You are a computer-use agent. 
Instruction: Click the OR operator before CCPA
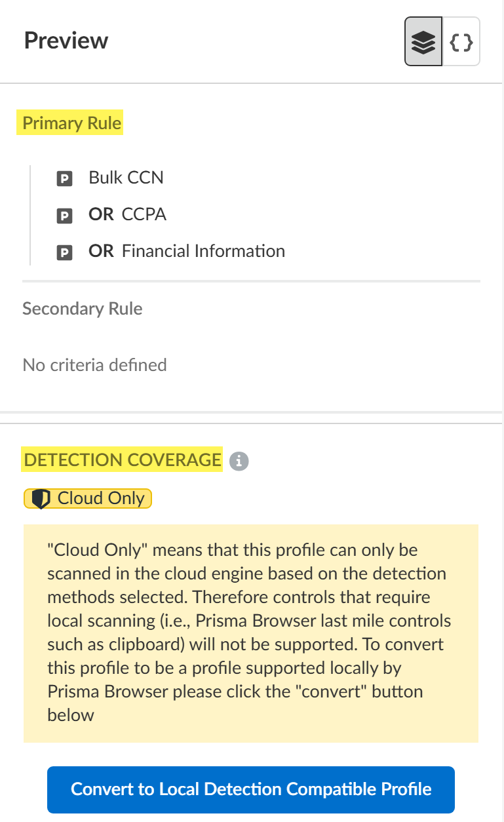[x=101, y=214]
